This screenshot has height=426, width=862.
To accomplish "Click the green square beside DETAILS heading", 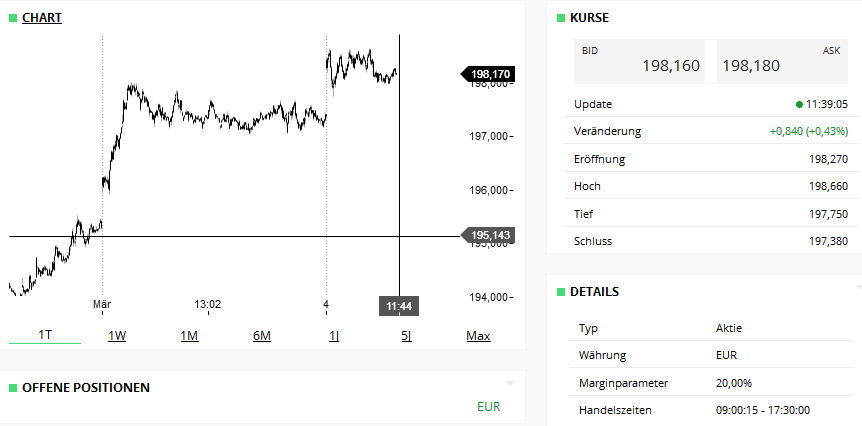I will click(x=561, y=292).
